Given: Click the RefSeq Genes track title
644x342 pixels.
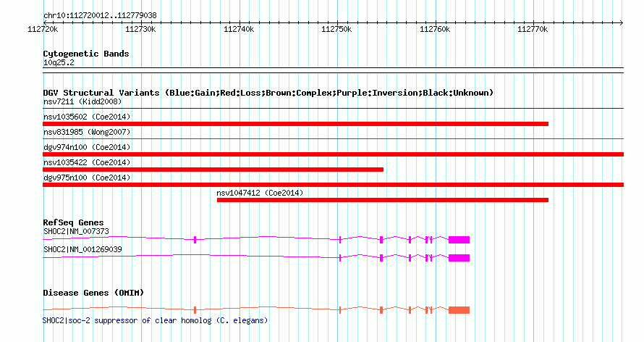Looking at the screenshot, I should (73, 222).
